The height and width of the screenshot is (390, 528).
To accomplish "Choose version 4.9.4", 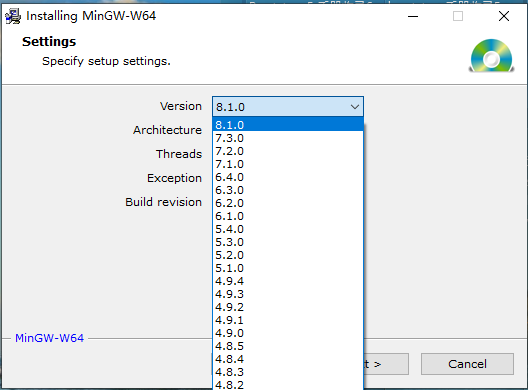I will click(x=288, y=281).
